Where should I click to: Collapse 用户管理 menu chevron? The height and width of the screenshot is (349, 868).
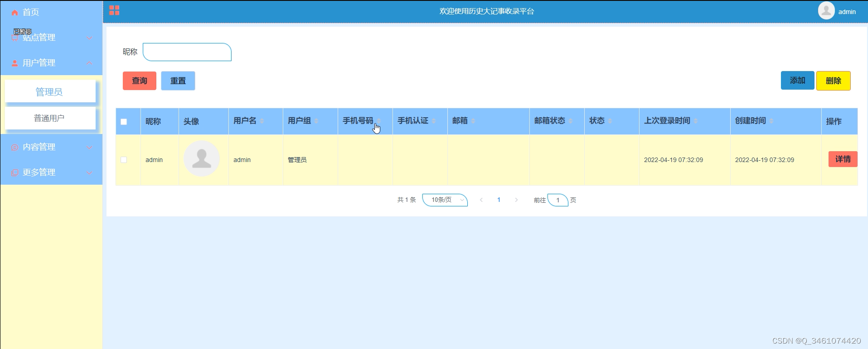click(x=90, y=63)
